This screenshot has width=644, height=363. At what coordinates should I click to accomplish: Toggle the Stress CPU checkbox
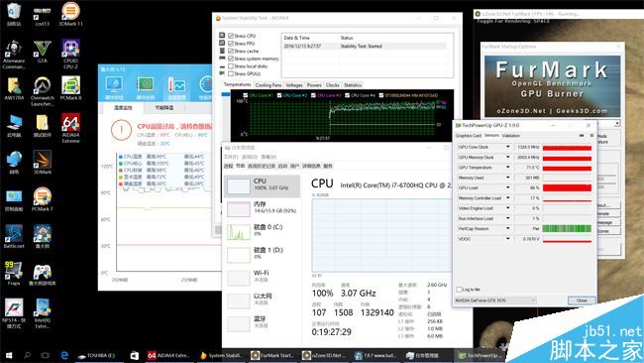coord(231,36)
